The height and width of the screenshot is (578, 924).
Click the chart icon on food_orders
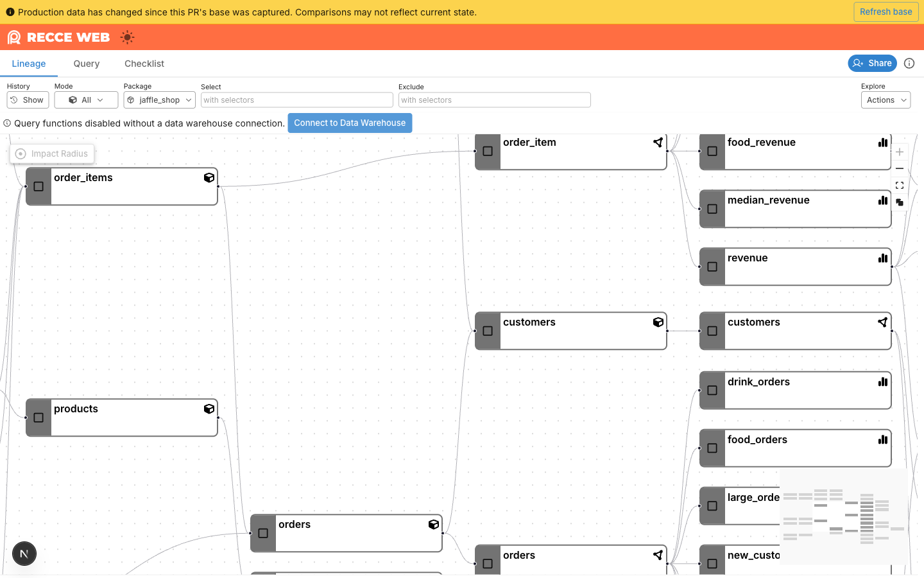[x=883, y=440]
